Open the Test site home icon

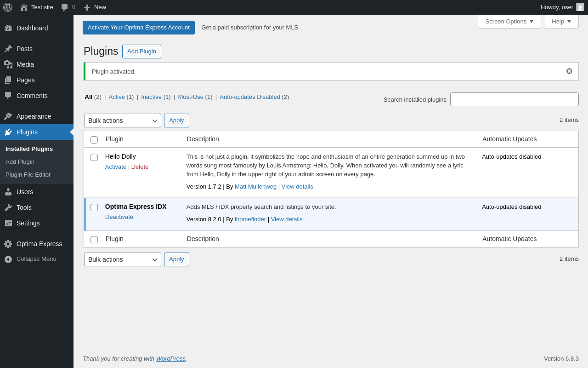[x=24, y=7]
